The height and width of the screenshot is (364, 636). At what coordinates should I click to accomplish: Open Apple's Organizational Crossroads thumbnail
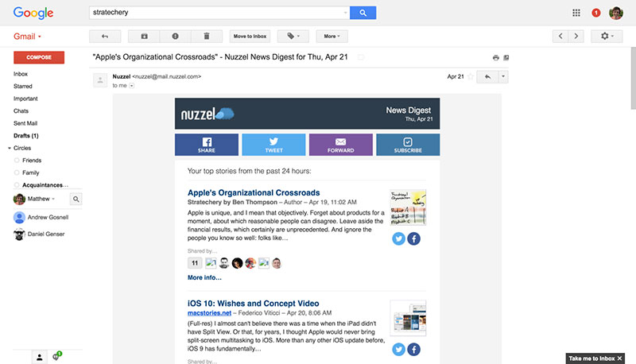point(408,207)
